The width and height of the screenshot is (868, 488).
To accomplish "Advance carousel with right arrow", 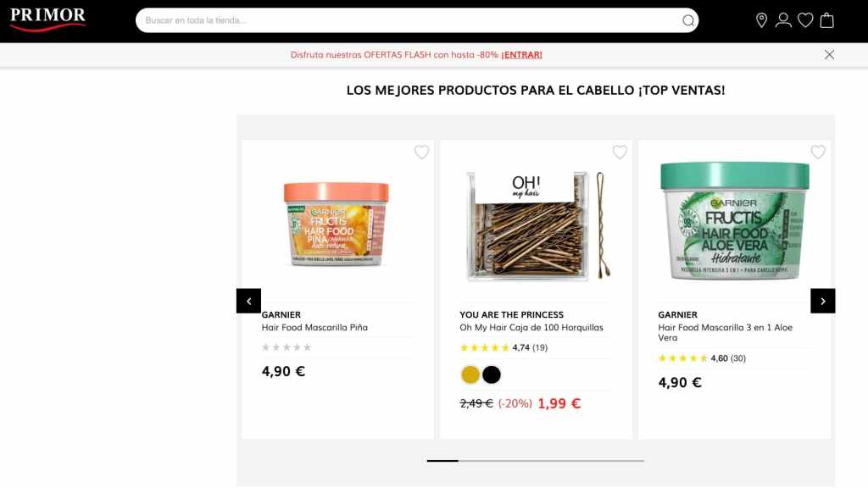I will click(822, 301).
